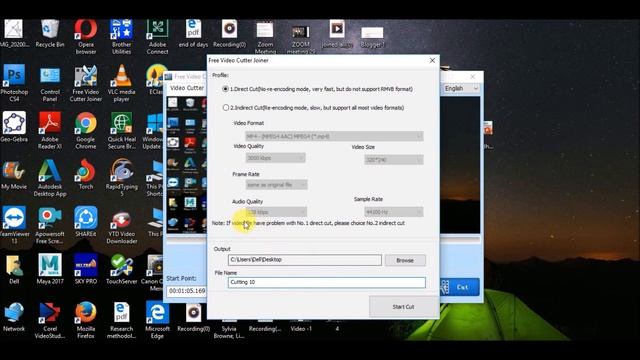640x360 pixels.
Task: Open the Maya 2017 shortcut
Action: [50, 269]
